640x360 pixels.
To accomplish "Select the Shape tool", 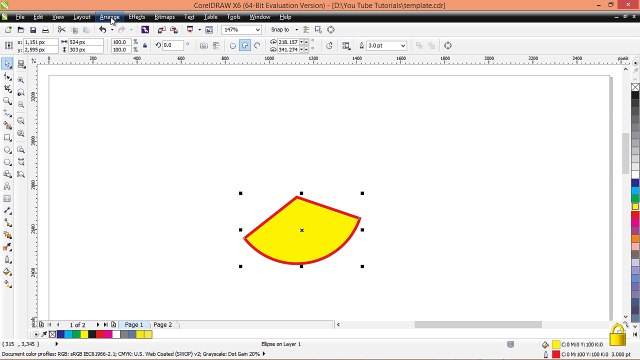I will (x=7, y=77).
